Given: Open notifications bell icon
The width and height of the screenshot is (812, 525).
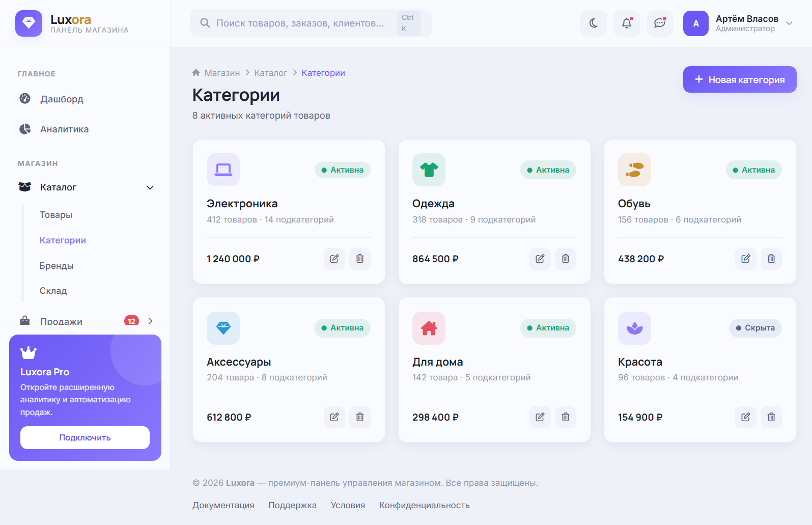Looking at the screenshot, I should coord(627,23).
